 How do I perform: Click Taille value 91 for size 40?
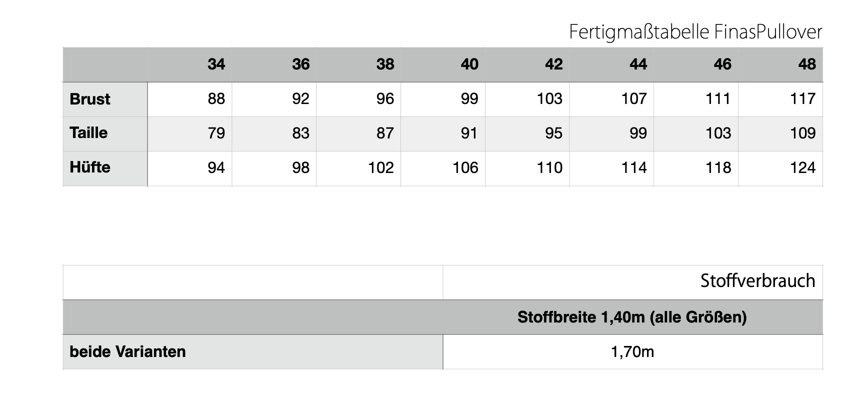pos(469,133)
